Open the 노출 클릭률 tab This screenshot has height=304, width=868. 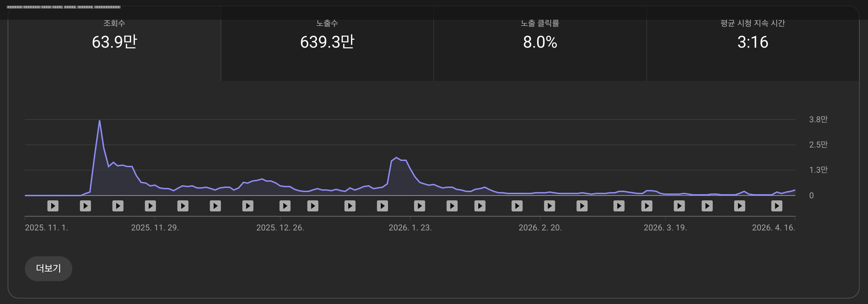click(x=540, y=44)
